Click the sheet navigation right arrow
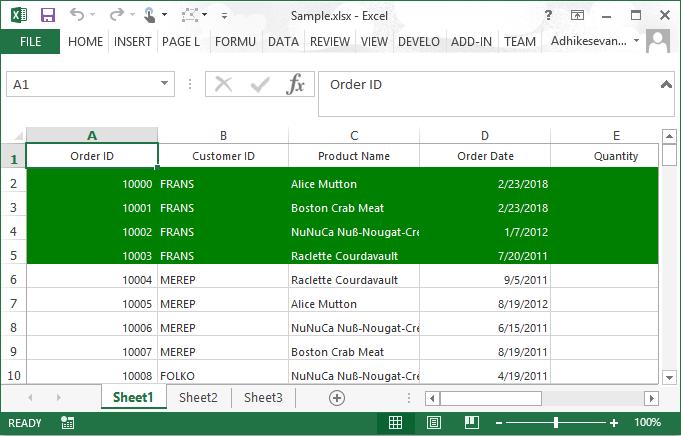 pyautogui.click(x=59, y=397)
